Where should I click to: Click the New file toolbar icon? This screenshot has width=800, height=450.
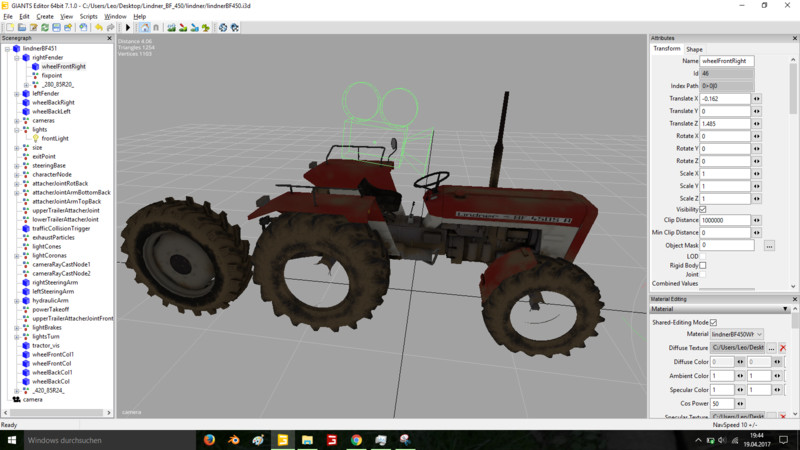[x=7, y=27]
